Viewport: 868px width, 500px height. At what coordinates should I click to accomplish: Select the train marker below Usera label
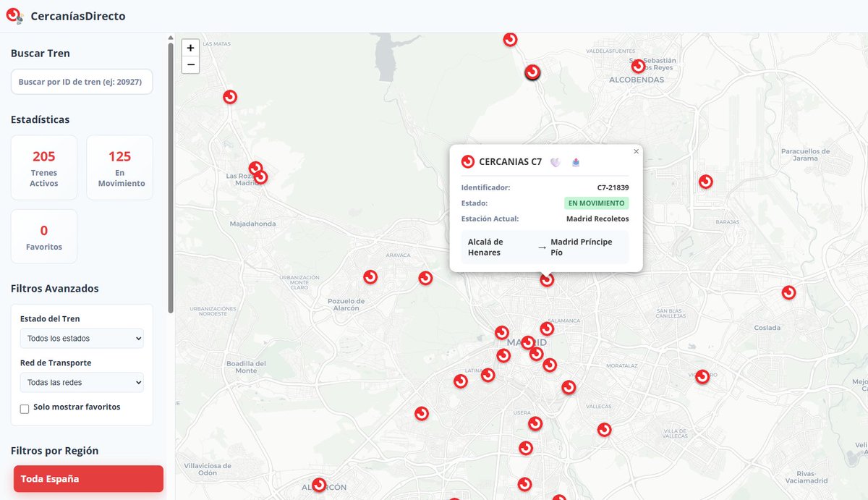click(x=535, y=423)
